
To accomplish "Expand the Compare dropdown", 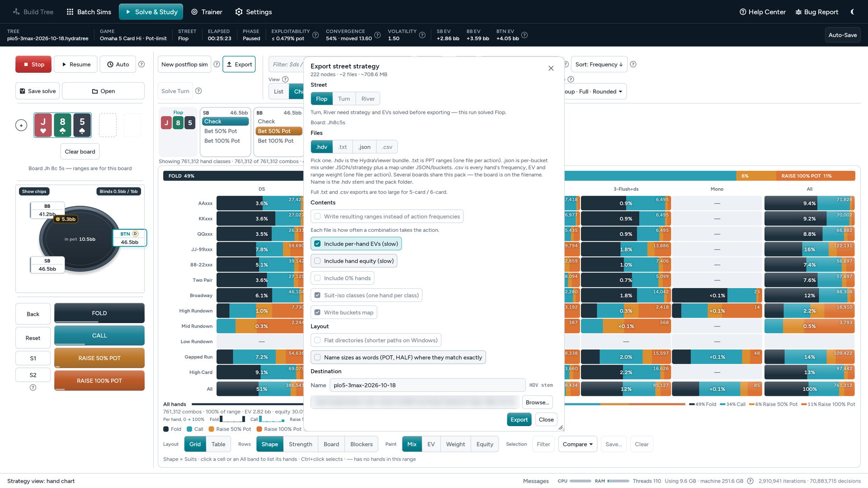I will [x=577, y=444].
